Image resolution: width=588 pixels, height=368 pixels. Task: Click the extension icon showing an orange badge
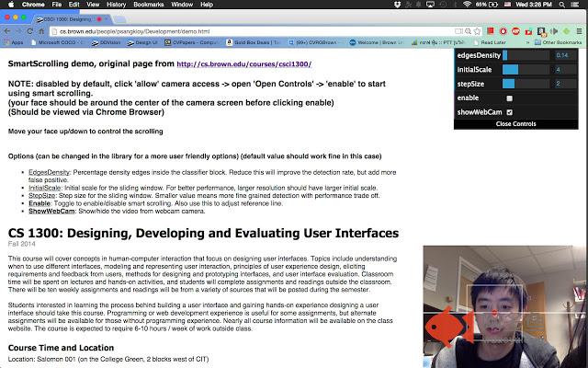[x=541, y=31]
